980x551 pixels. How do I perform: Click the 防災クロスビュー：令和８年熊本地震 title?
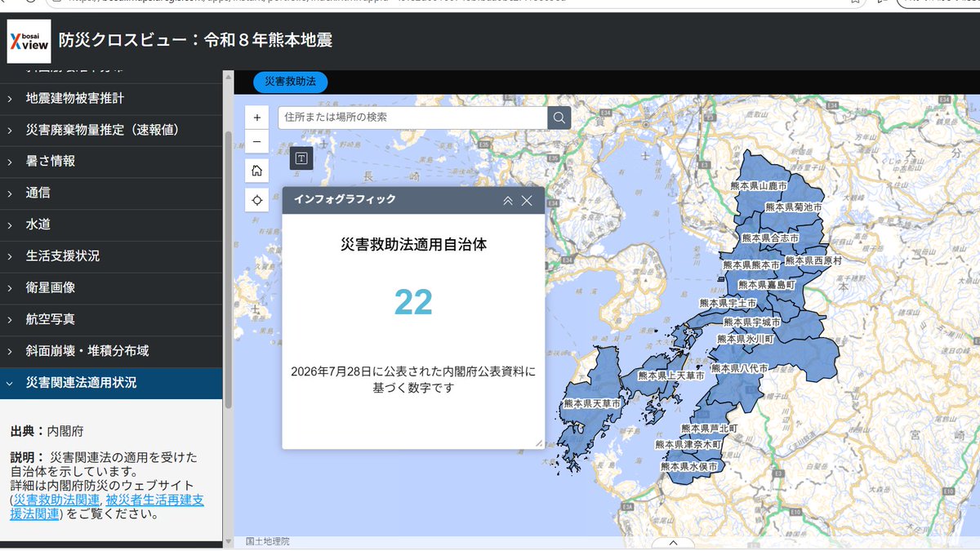(195, 40)
